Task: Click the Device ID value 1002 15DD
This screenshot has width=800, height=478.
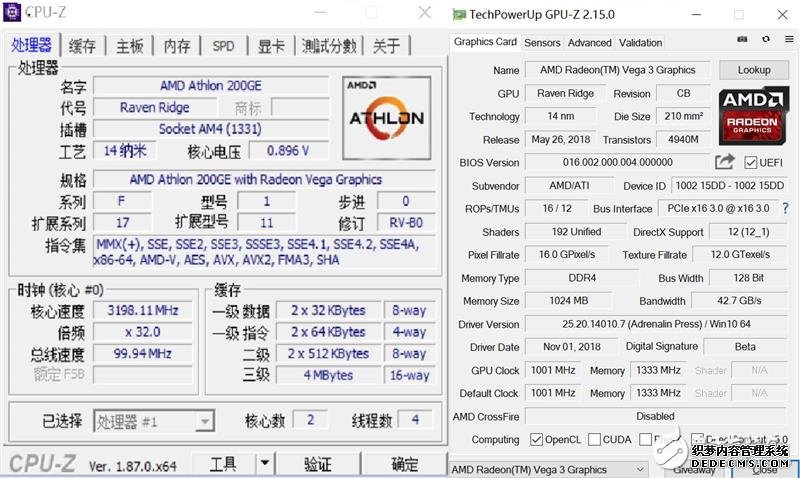Action: point(730,186)
